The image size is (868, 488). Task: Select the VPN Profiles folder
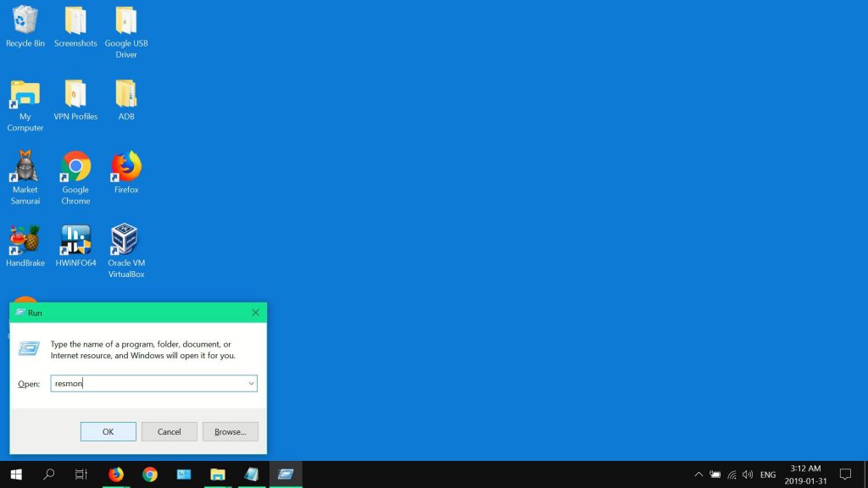point(75,100)
